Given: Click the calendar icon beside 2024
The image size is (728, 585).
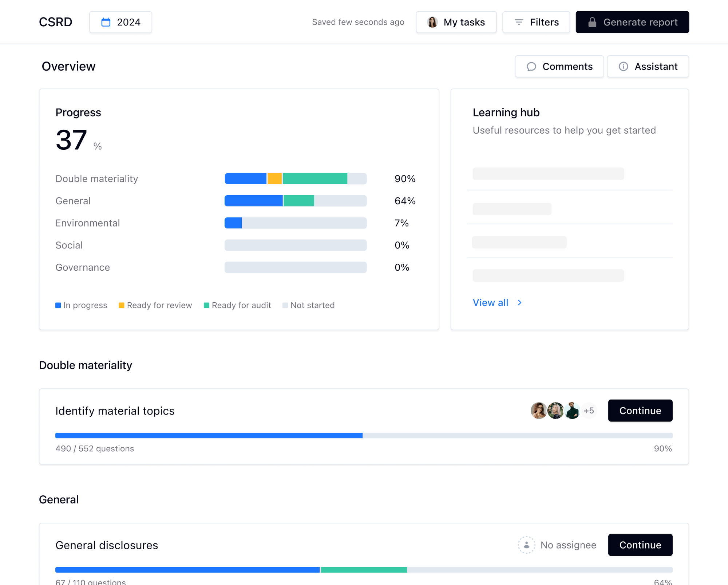Looking at the screenshot, I should 106,22.
